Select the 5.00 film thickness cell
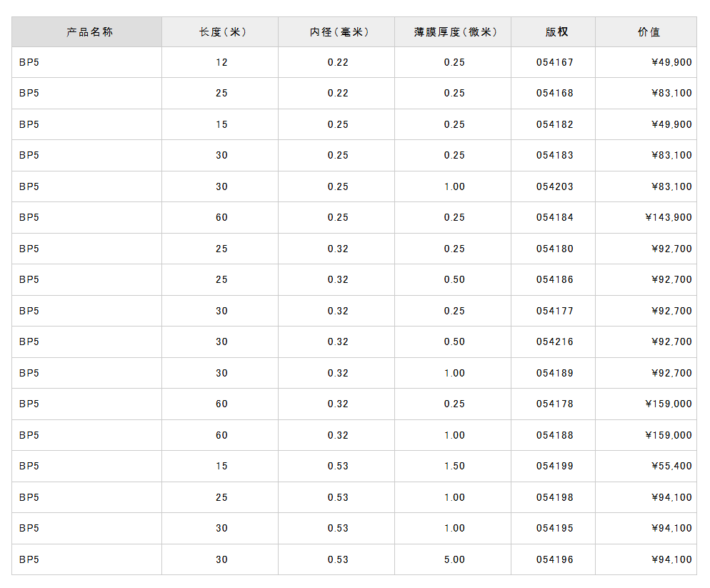The width and height of the screenshot is (710, 588). (454, 559)
